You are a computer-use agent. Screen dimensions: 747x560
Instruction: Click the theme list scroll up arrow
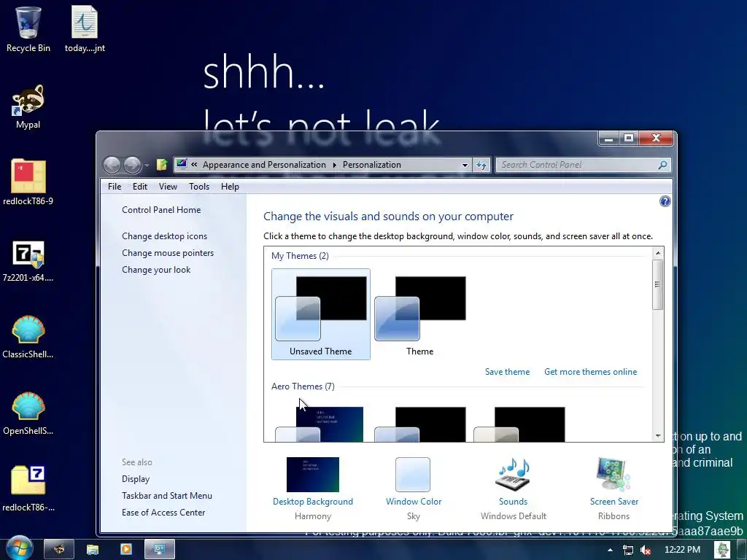[658, 253]
